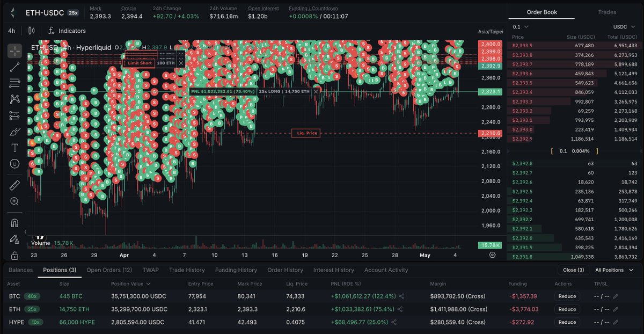Open the Interest History tab
Screen dimensions: 644x334
tap(333, 270)
